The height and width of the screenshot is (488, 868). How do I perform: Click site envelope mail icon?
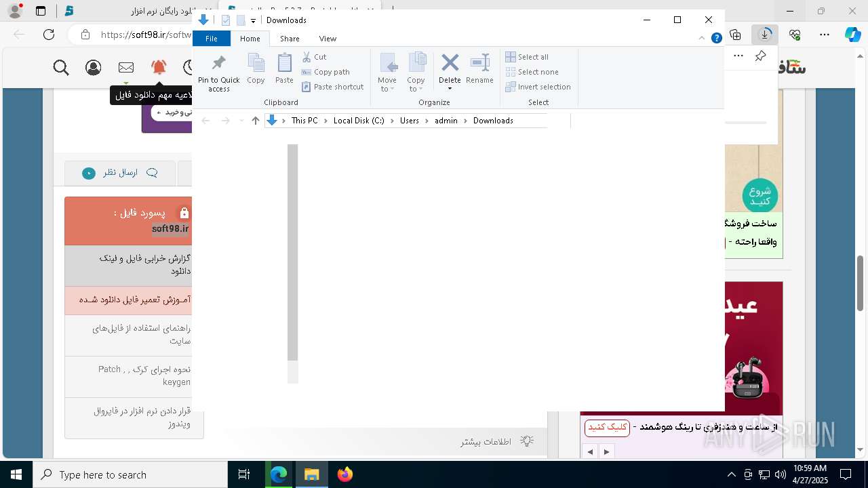pos(126,67)
